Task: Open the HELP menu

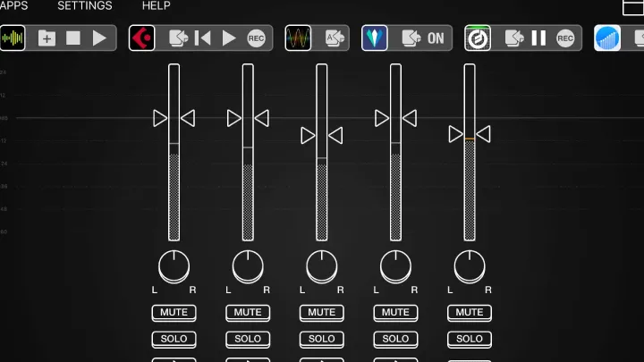Action: coord(156,6)
